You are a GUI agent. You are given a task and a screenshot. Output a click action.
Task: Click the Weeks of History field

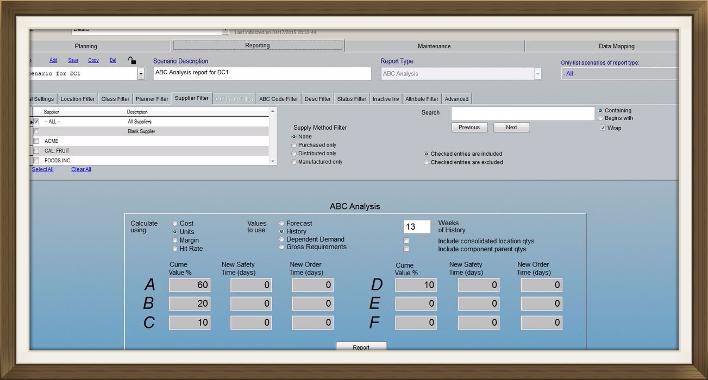pos(417,227)
